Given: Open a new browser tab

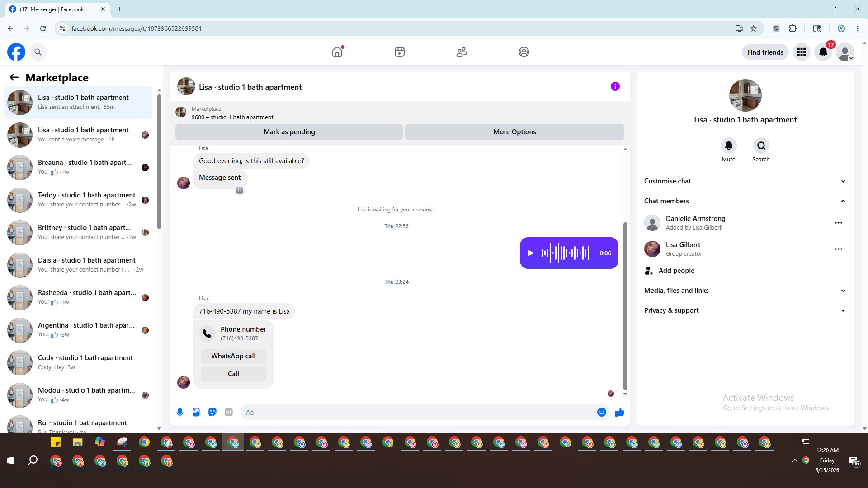Looking at the screenshot, I should tap(119, 9).
